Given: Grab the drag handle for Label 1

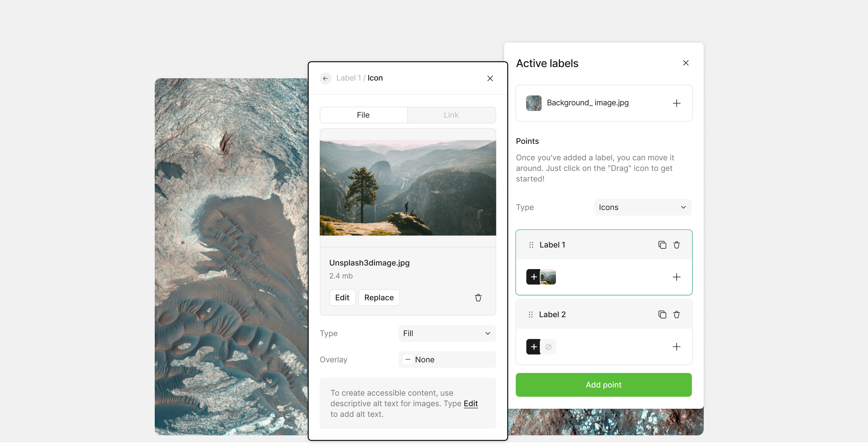Looking at the screenshot, I should (x=531, y=245).
